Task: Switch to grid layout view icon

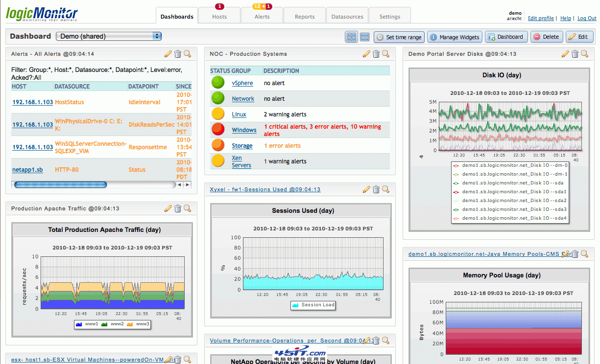Action: point(351,37)
